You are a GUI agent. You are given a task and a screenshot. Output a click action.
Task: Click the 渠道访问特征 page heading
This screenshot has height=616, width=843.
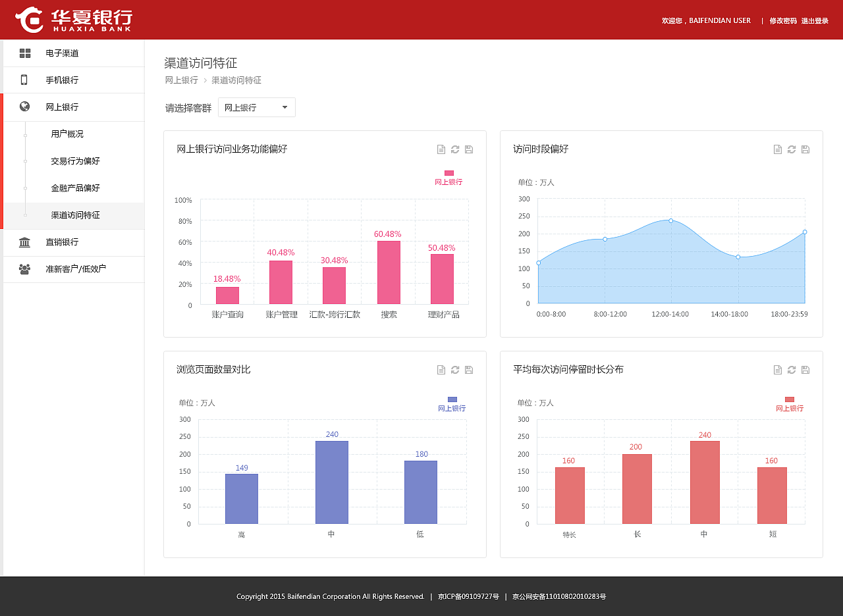click(201, 63)
